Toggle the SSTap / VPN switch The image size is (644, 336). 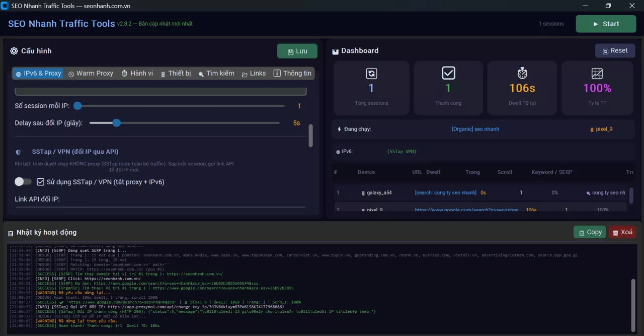[x=23, y=182]
